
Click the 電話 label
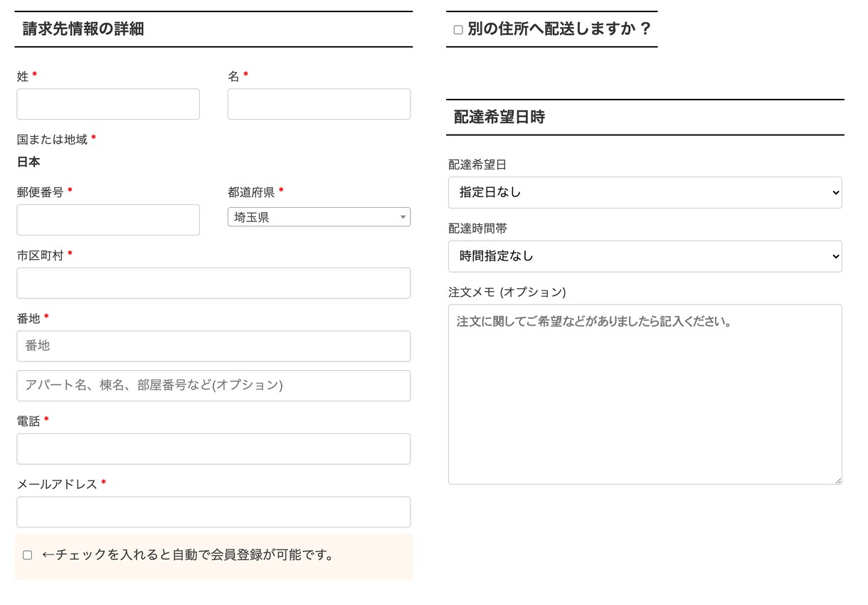[x=28, y=421]
